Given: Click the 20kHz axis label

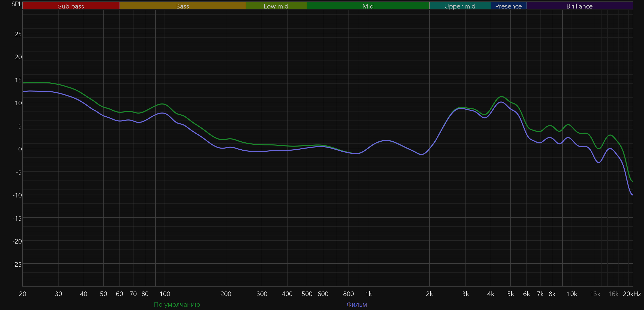Looking at the screenshot, I should (632, 294).
